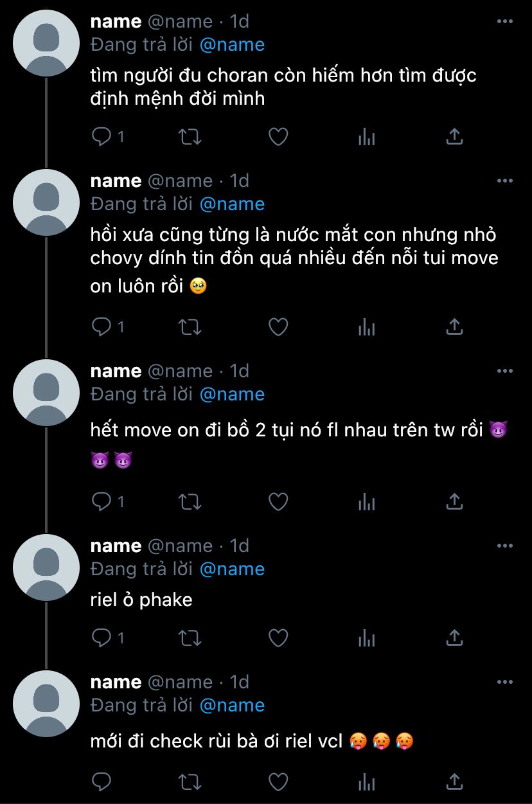
Task: Share the tweet about chovy rumors
Action: coord(454,326)
